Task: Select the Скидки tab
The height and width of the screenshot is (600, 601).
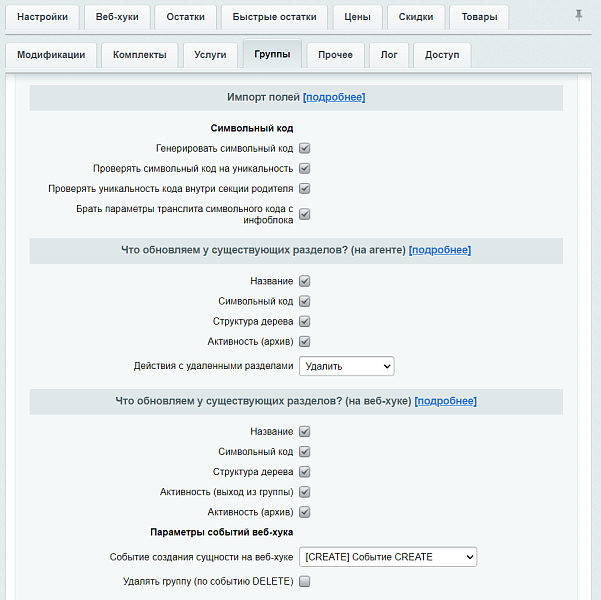Action: (x=416, y=17)
